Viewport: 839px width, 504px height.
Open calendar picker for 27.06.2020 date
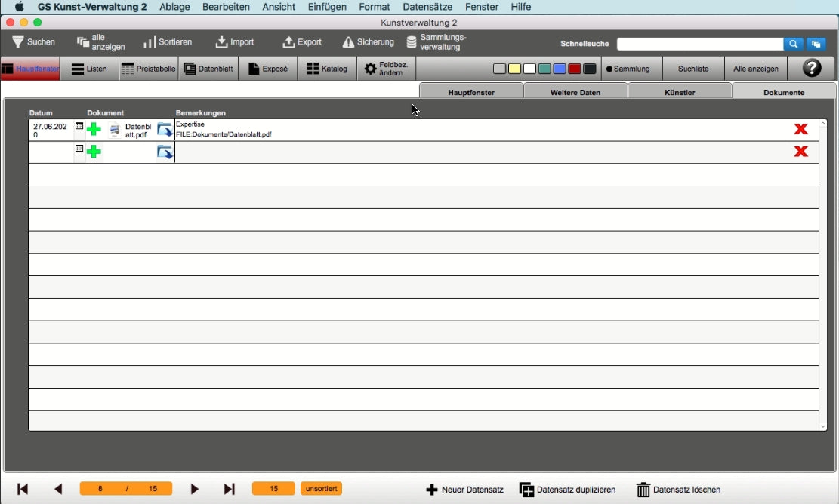coord(79,127)
